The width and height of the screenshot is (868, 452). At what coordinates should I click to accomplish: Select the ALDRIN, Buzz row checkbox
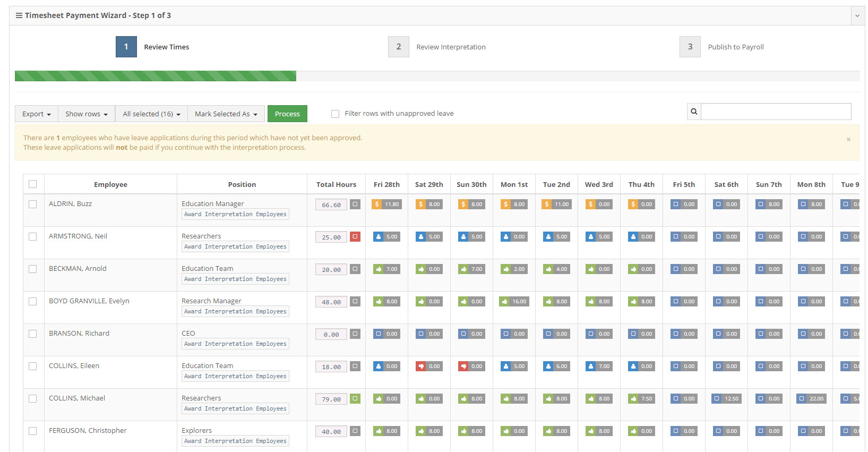33,204
